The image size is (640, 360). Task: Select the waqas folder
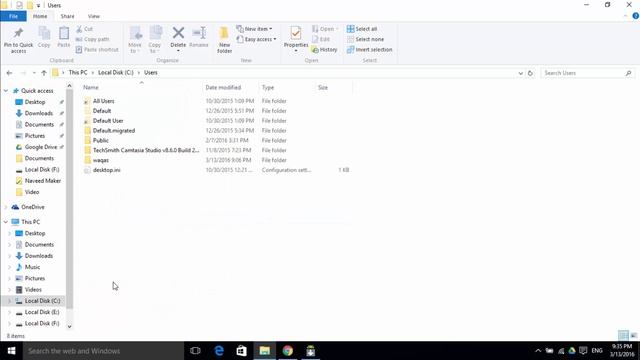(100, 160)
